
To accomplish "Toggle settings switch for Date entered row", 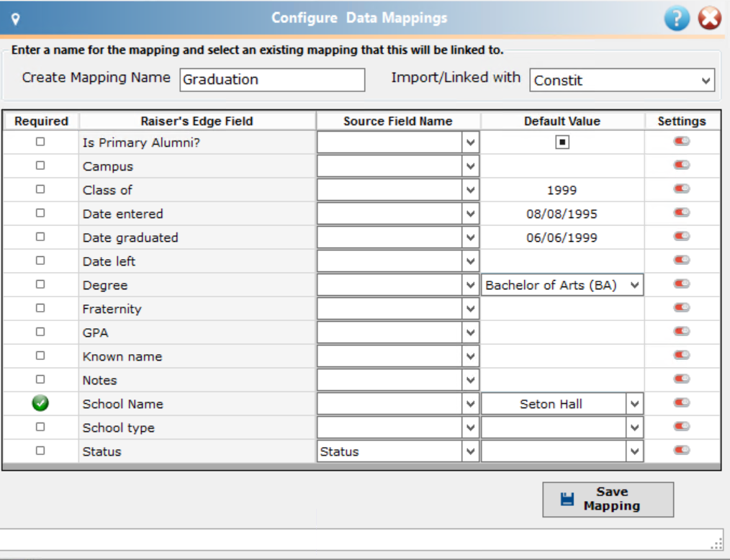I will click(x=682, y=212).
